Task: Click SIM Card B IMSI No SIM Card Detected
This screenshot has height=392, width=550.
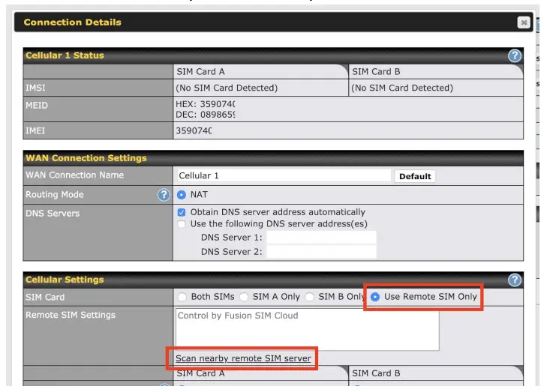Action: click(x=402, y=88)
